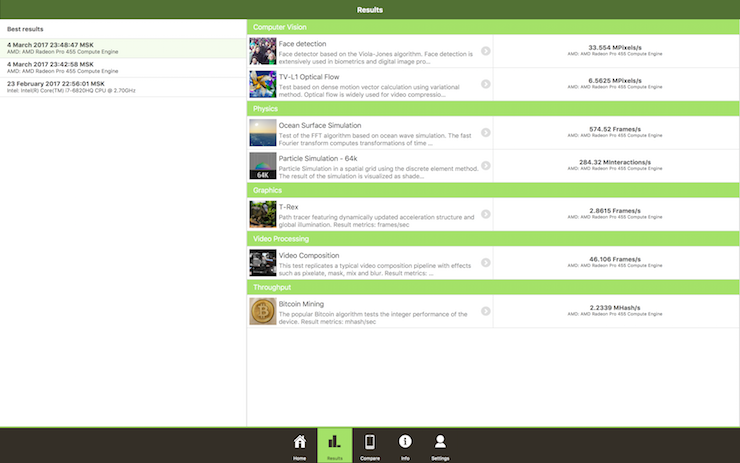Open the Home tab

300,446
